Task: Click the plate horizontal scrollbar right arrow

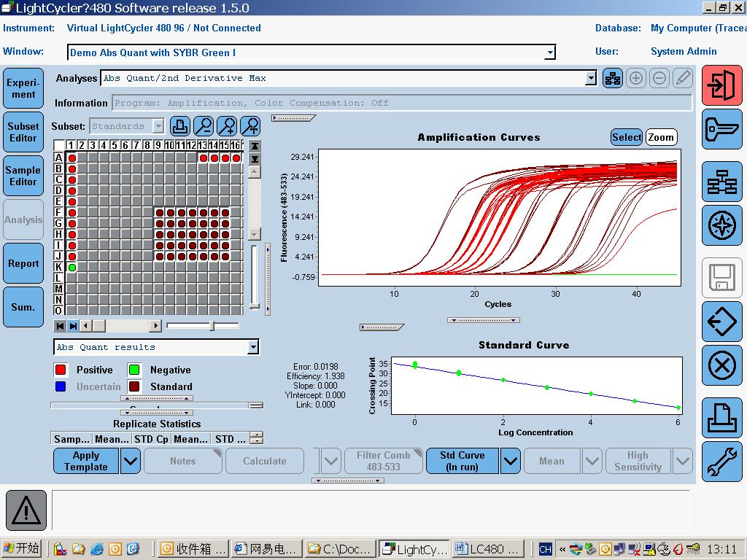Action: pos(155,326)
